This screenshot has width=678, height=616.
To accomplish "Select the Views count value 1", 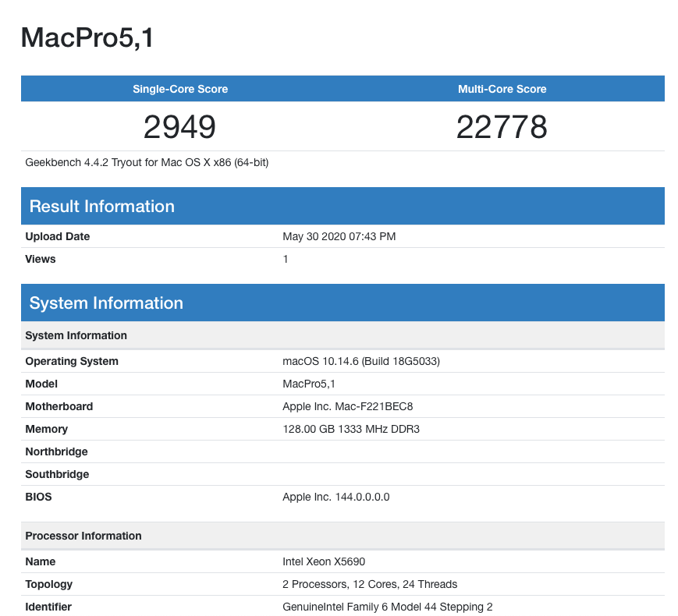I will (286, 259).
